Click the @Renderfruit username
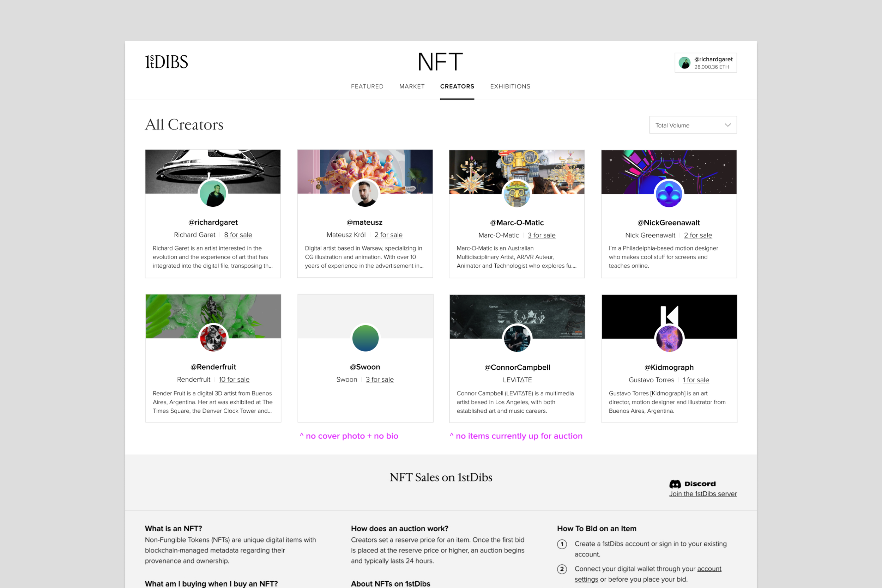Image resolution: width=882 pixels, height=588 pixels. 213,367
